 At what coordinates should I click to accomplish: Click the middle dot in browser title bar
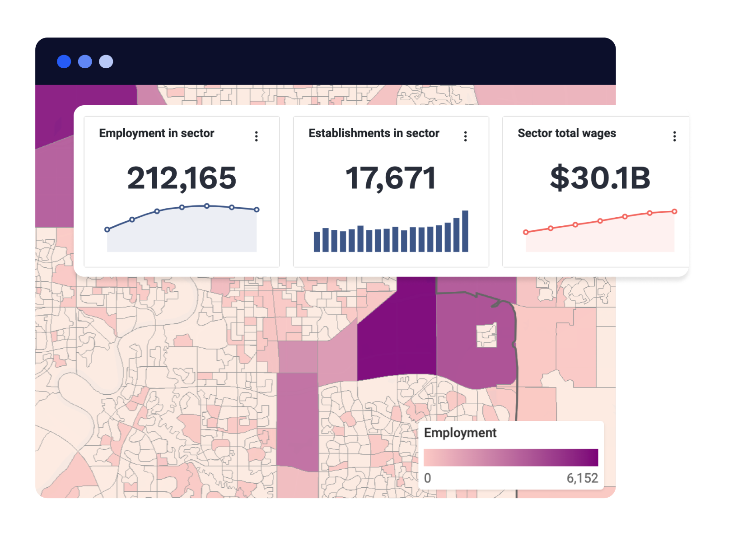(84, 61)
